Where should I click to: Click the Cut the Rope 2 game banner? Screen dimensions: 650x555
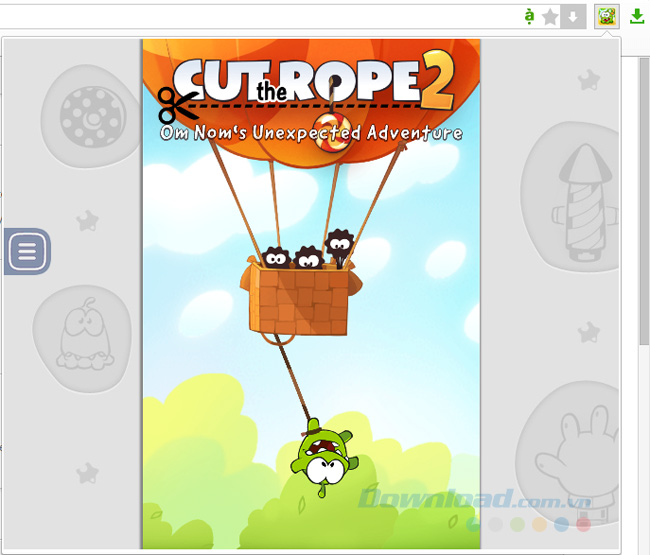coord(311,294)
